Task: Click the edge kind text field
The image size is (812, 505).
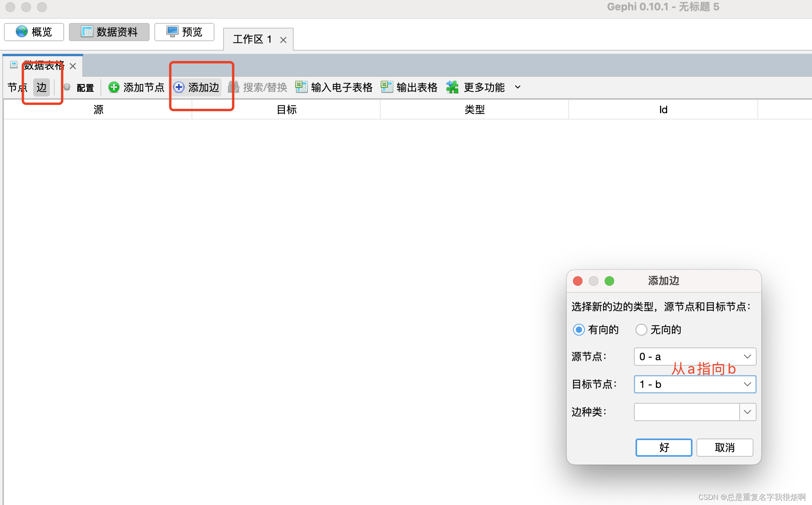Action: point(687,412)
